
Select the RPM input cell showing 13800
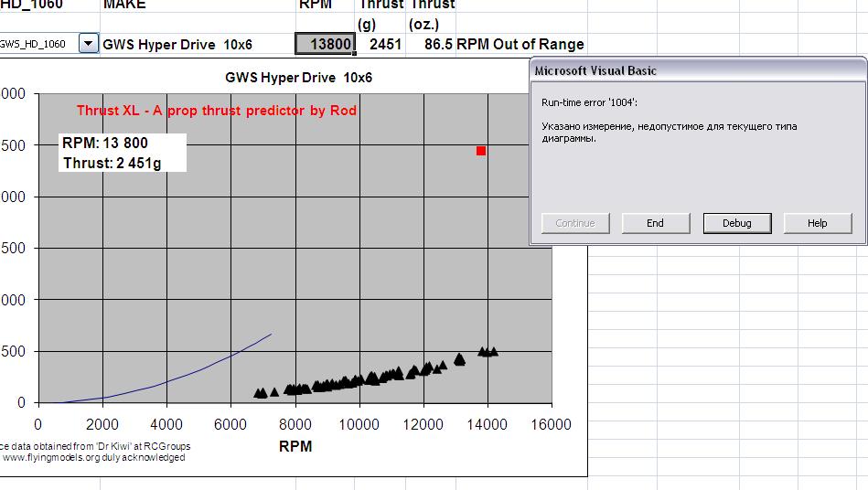(x=325, y=44)
